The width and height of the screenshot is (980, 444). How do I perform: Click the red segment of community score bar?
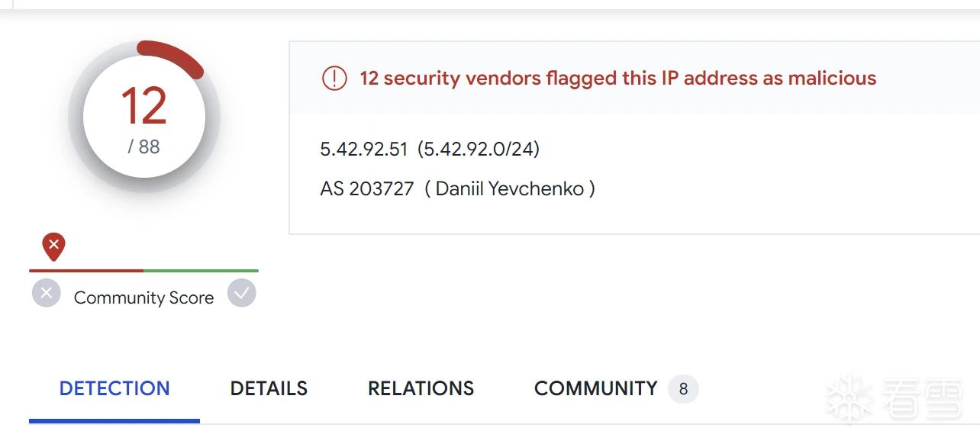point(85,270)
